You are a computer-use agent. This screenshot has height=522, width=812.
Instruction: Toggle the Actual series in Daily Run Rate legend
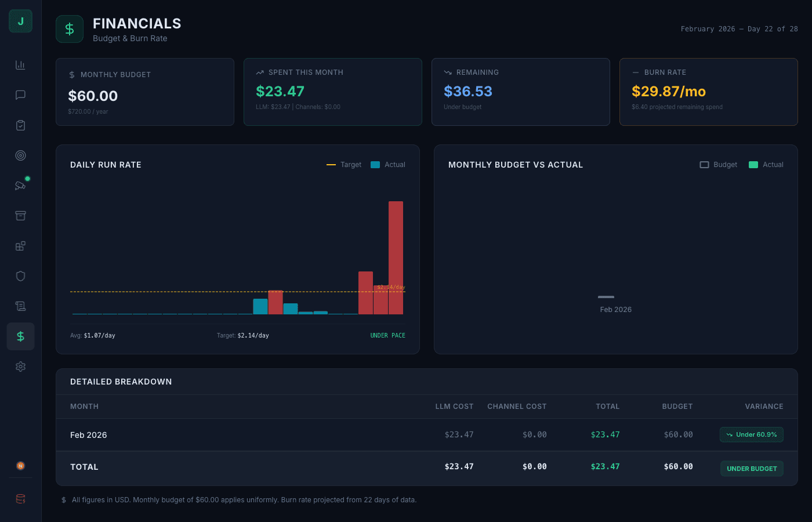(387, 164)
